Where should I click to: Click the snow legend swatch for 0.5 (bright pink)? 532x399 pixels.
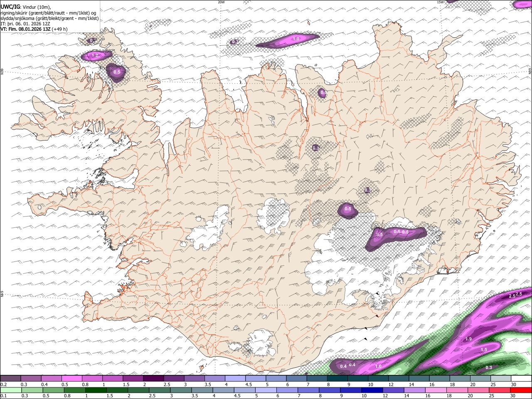[72, 379]
